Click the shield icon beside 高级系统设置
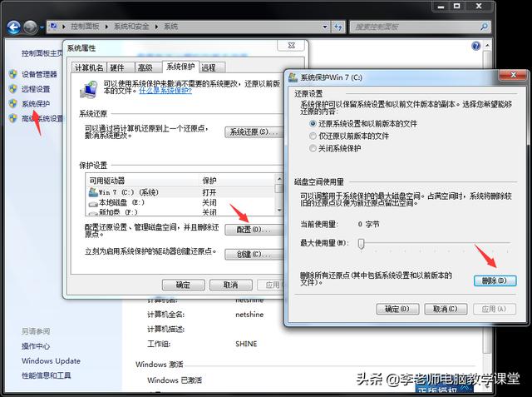The width and height of the screenshot is (532, 397). (13, 118)
